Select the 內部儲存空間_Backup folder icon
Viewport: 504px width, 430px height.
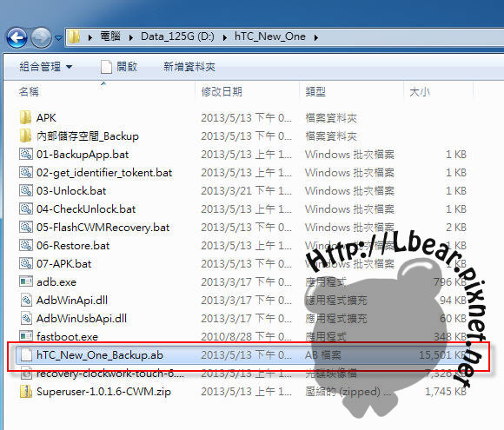tap(26, 136)
